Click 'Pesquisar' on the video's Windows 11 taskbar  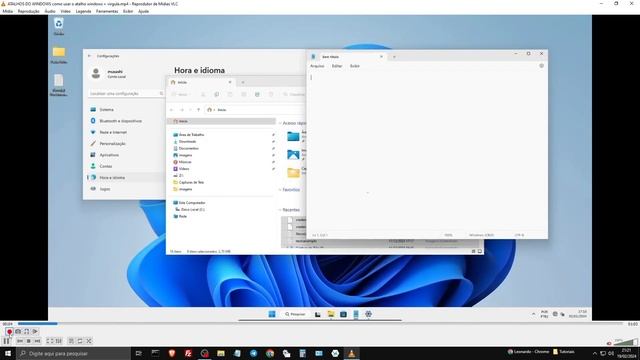tap(295, 314)
